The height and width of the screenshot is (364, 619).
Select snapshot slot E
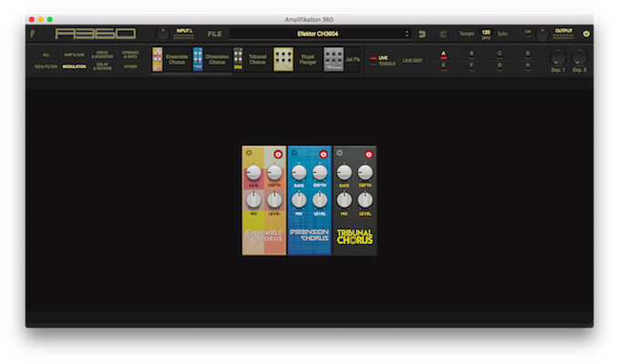[x=443, y=66]
